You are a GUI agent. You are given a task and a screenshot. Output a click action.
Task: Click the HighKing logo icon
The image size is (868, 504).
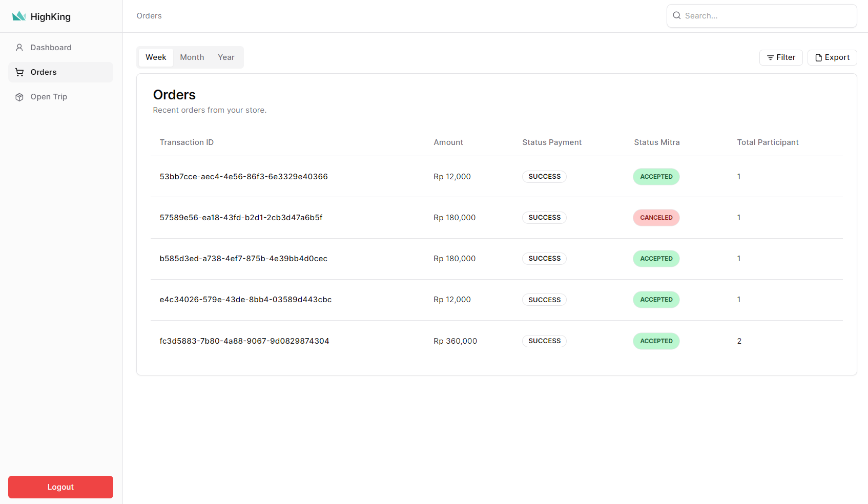(x=19, y=16)
